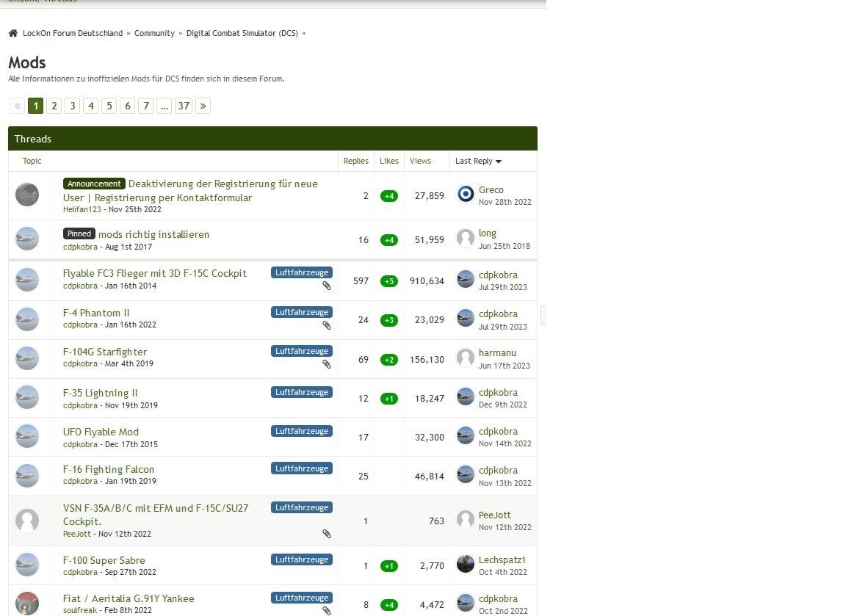Click the Luftfahrzeuge label on UFO Flyable Mod row

302,431
